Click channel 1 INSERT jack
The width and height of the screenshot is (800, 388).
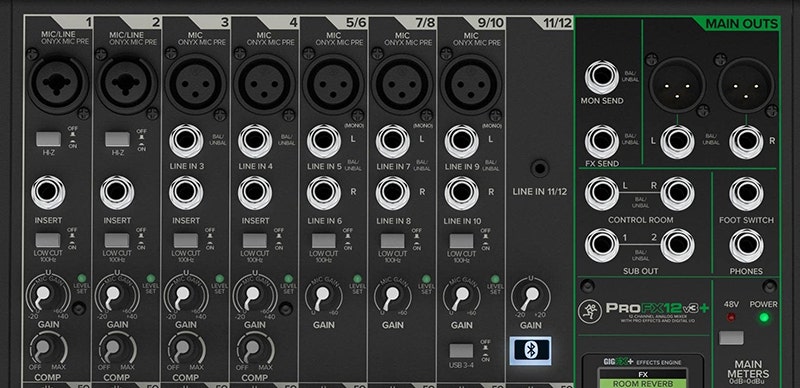(x=48, y=193)
